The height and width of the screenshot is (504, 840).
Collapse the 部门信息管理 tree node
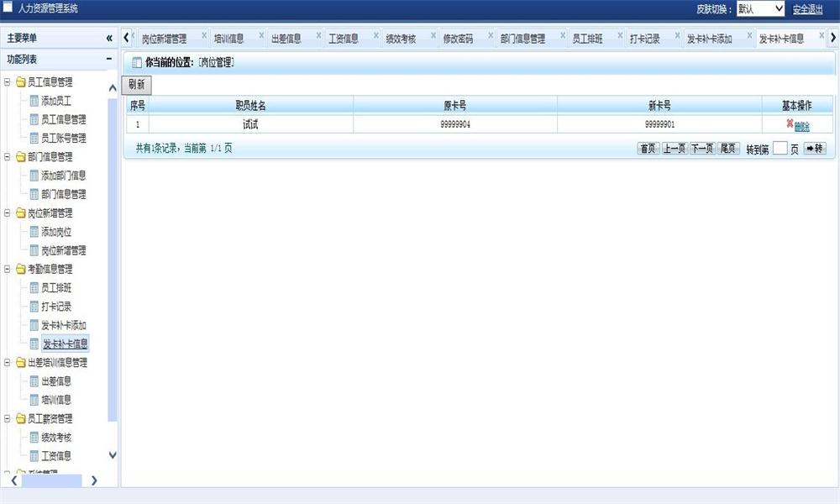[x=8, y=157]
